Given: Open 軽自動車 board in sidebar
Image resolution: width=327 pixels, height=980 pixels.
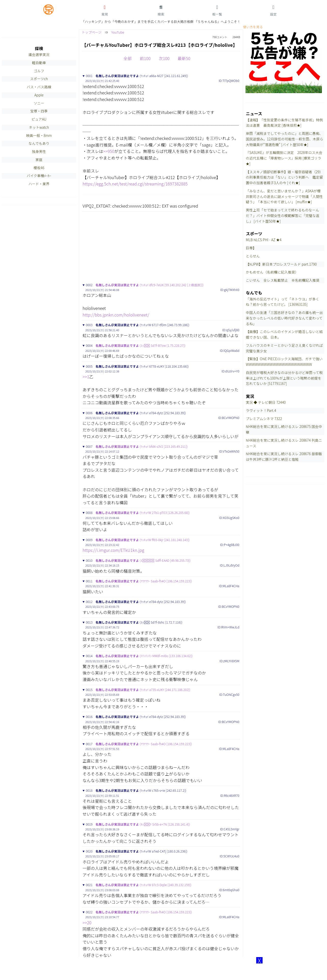Looking at the screenshot, I should (x=39, y=63).
